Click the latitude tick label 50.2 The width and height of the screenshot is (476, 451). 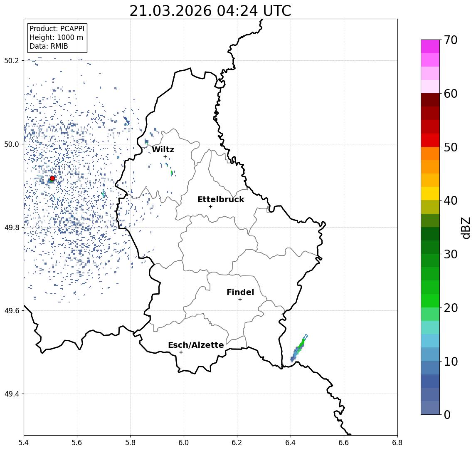pyautogui.click(x=11, y=60)
